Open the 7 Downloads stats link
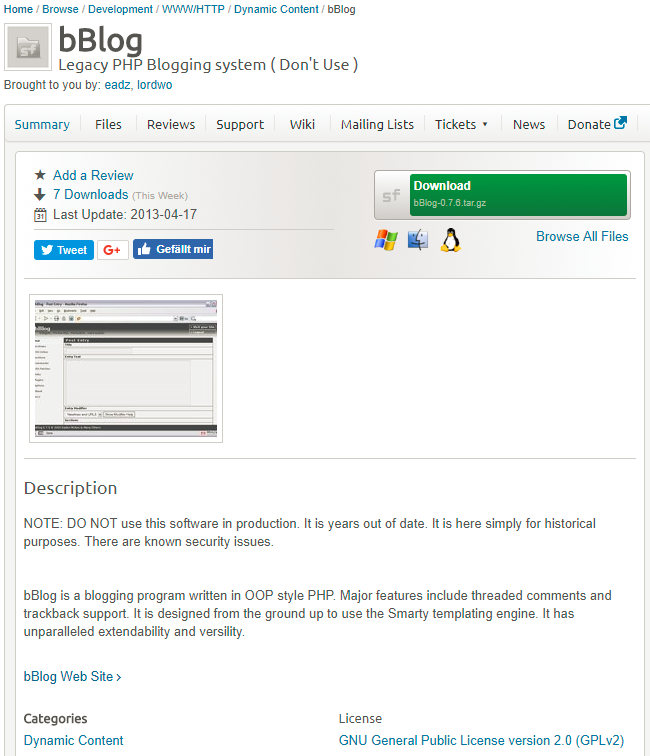 pyautogui.click(x=91, y=194)
